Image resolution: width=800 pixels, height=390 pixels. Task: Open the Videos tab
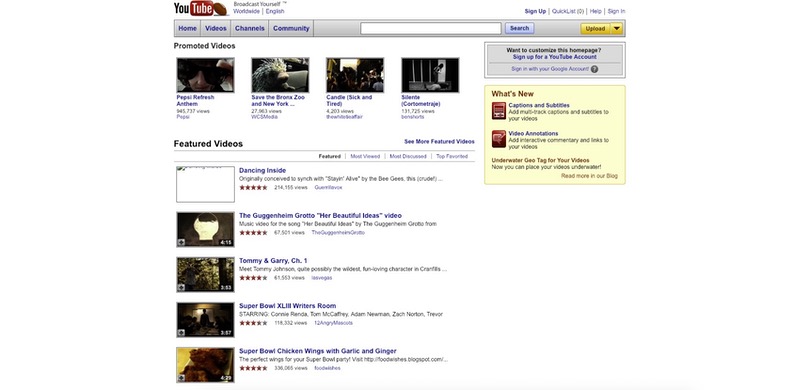pyautogui.click(x=216, y=29)
